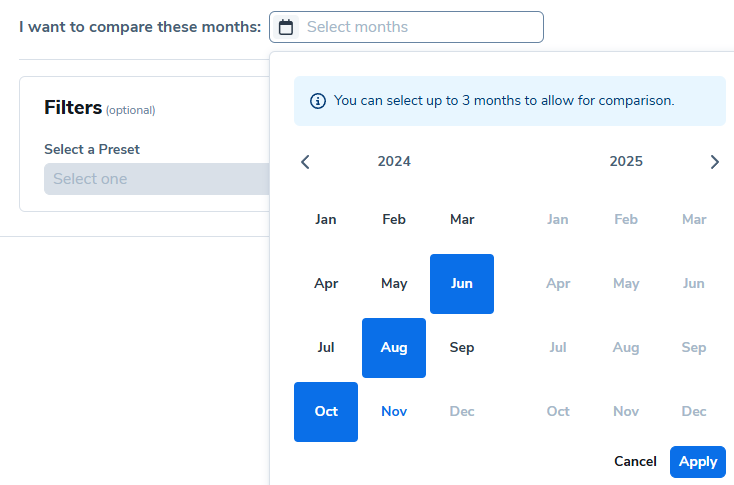Deselect the selected Oct 2024 month
The image size is (734, 485).
coord(326,412)
